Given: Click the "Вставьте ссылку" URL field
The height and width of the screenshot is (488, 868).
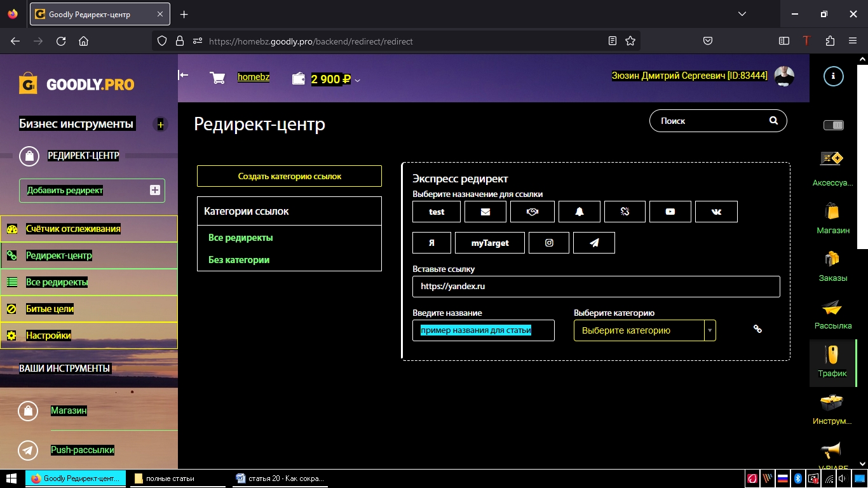Looking at the screenshot, I should [595, 287].
